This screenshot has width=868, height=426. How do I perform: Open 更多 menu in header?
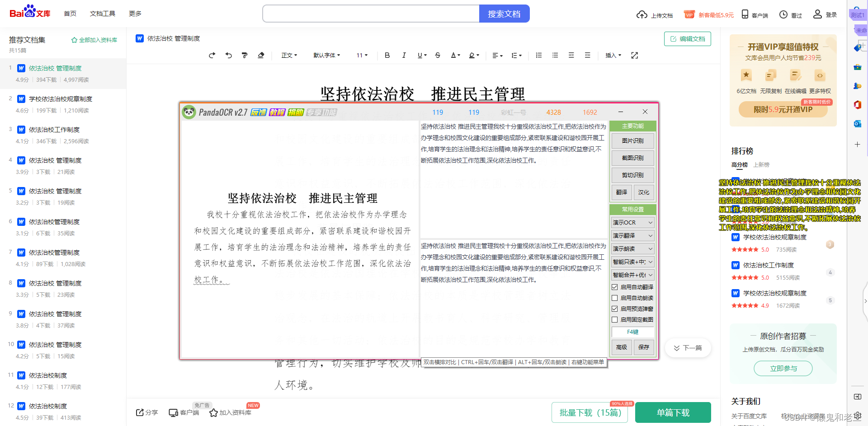135,14
